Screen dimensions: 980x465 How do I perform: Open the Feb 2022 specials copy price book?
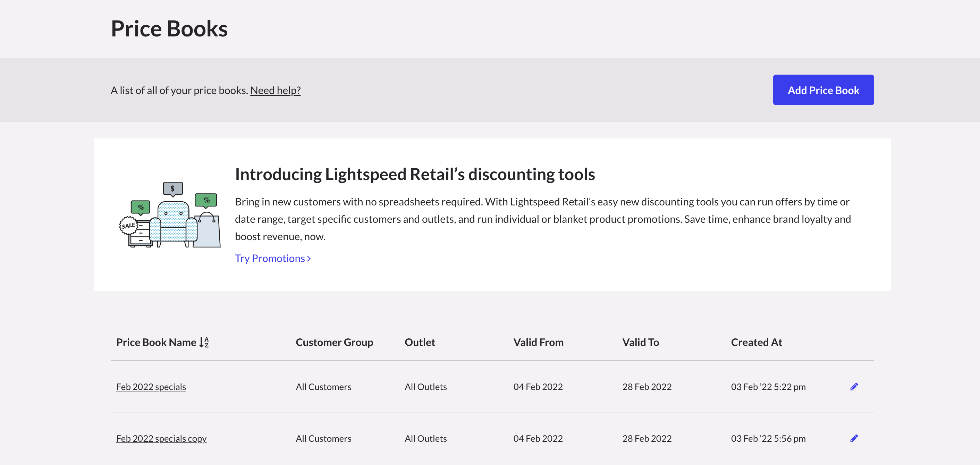click(161, 438)
